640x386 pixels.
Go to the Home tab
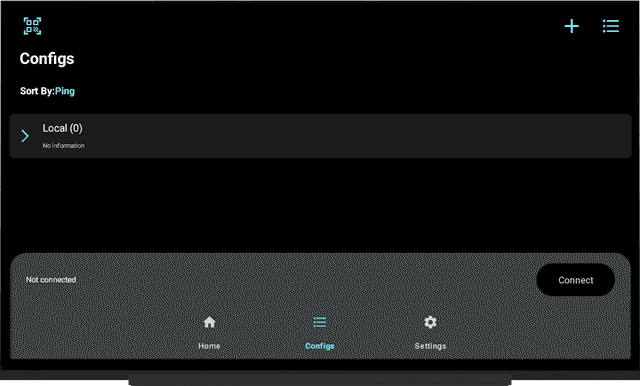coord(209,333)
